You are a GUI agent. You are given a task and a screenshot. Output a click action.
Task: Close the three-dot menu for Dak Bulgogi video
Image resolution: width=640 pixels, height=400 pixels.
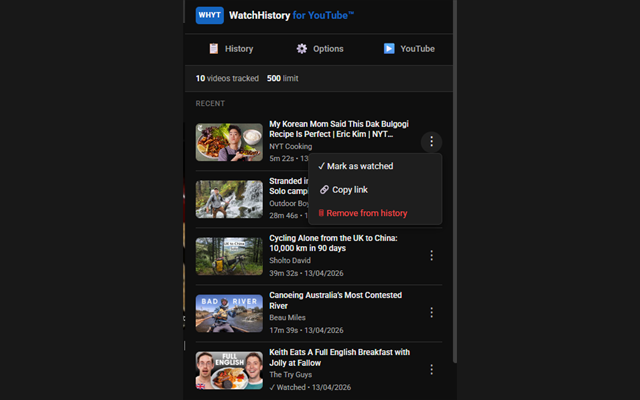[x=431, y=142]
